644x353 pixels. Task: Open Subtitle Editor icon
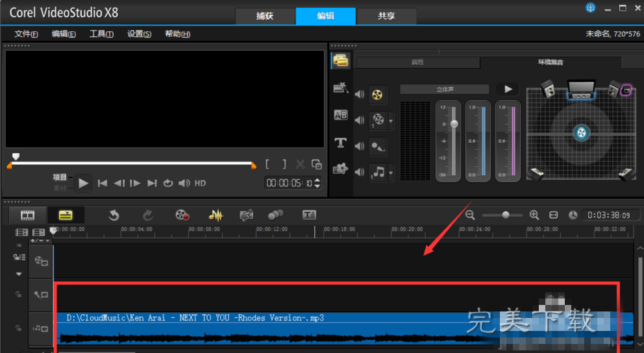309,215
